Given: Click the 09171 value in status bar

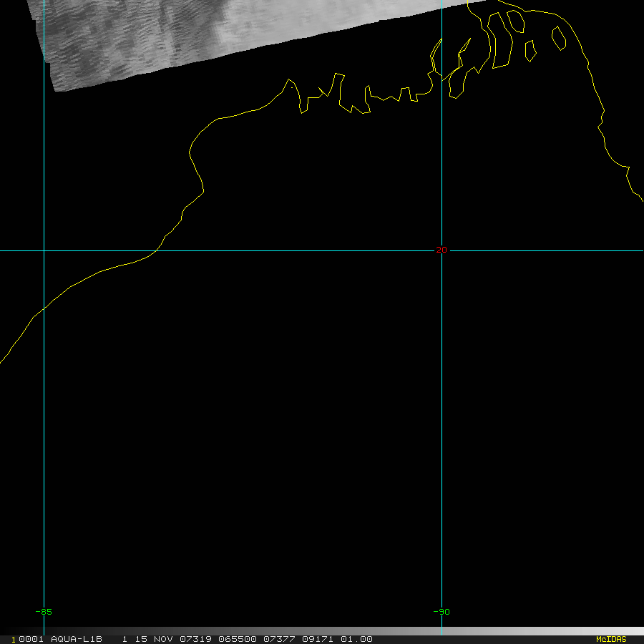Looking at the screenshot, I should (316, 639).
